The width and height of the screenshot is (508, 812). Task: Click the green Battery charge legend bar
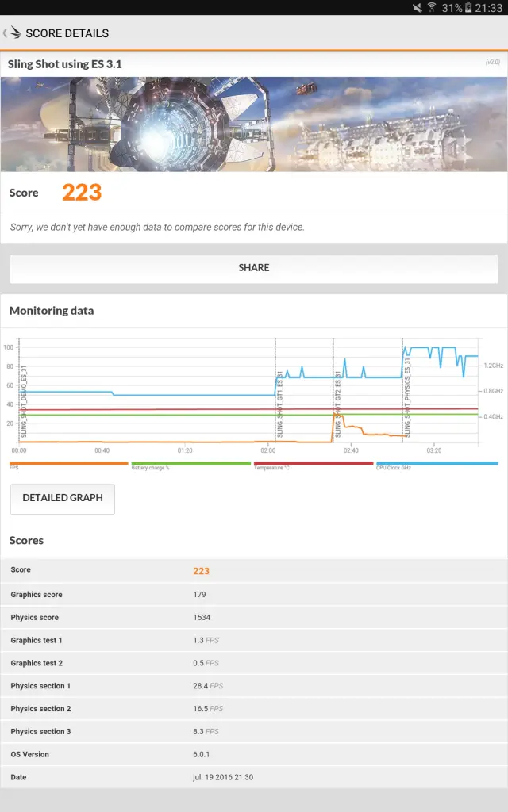(190, 463)
